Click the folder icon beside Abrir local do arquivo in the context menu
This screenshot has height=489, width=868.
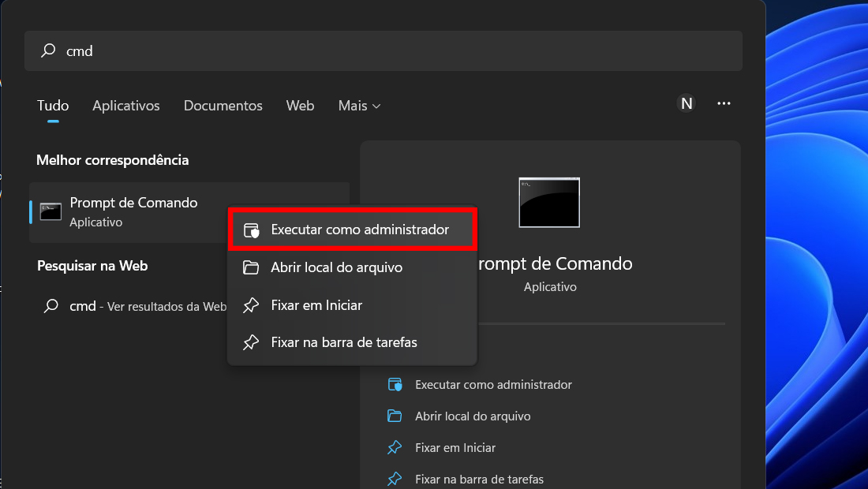tap(251, 267)
